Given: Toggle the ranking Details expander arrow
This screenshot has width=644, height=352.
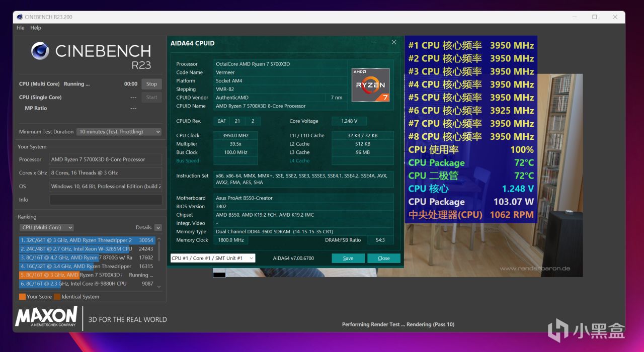Looking at the screenshot, I should (158, 227).
